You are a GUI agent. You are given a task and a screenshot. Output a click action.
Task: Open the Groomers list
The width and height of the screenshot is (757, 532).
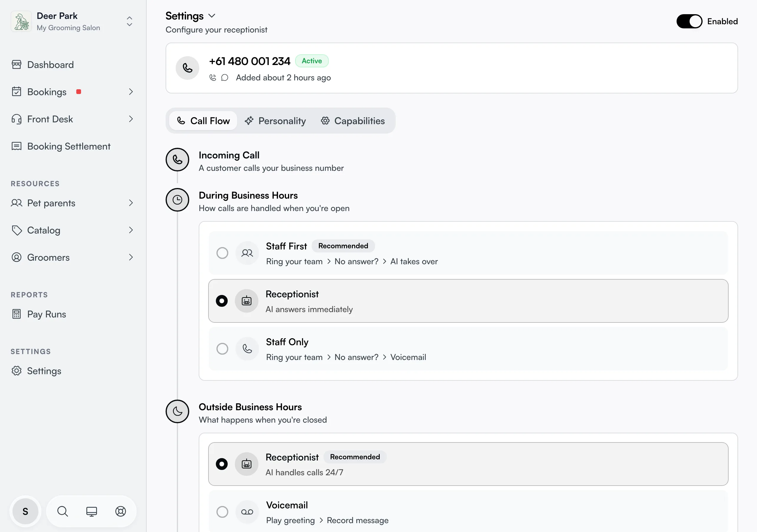pos(48,257)
